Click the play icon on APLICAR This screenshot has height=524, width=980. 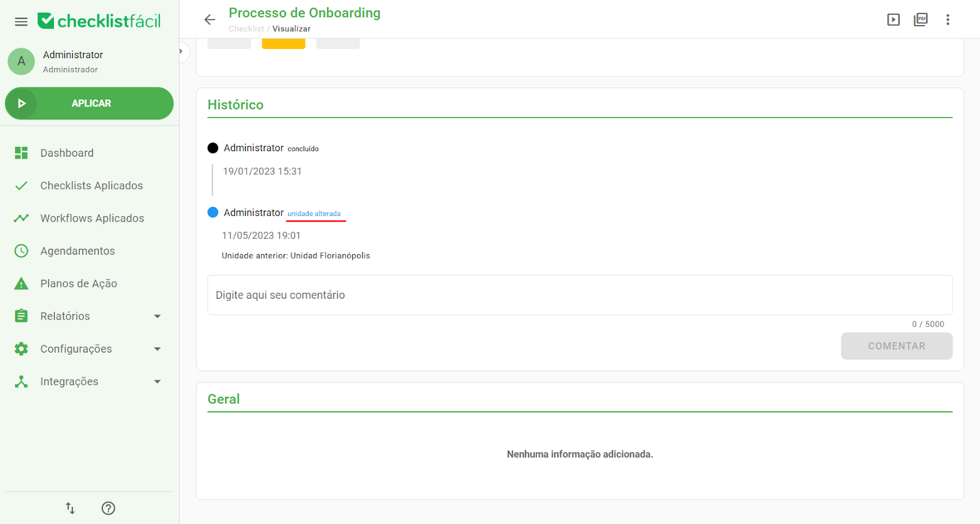[x=21, y=103]
